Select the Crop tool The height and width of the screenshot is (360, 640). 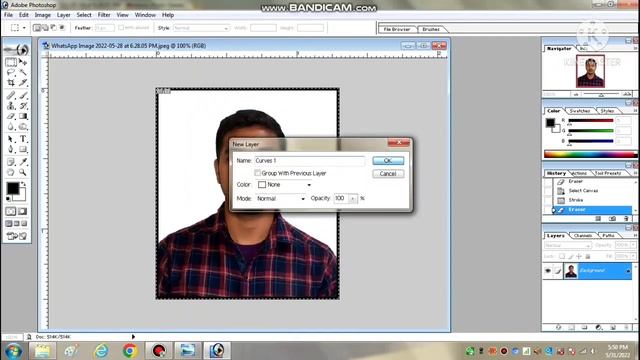tap(11, 82)
